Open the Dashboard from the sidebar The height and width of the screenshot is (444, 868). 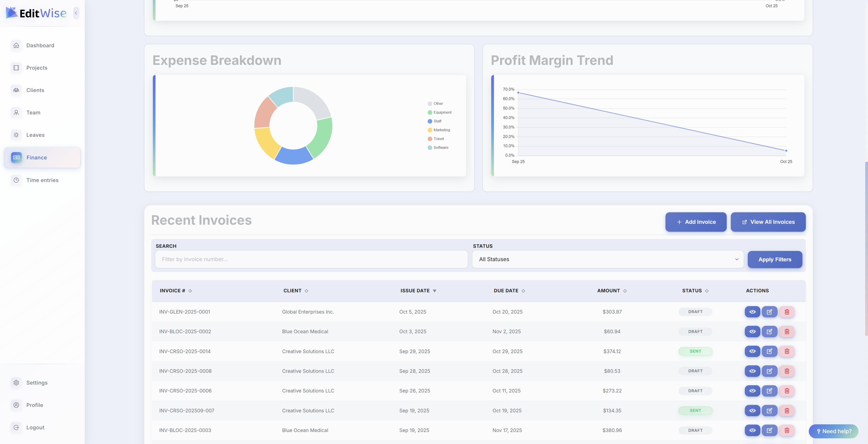[x=40, y=45]
